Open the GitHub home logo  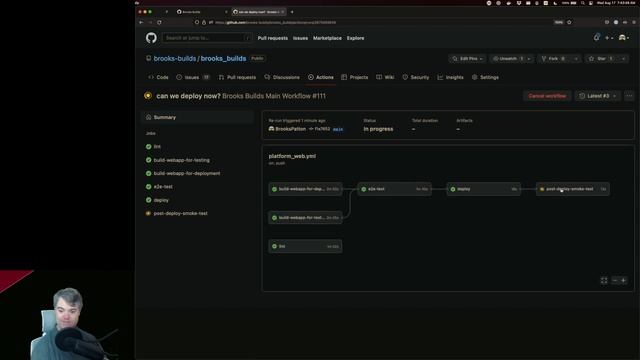point(151,38)
